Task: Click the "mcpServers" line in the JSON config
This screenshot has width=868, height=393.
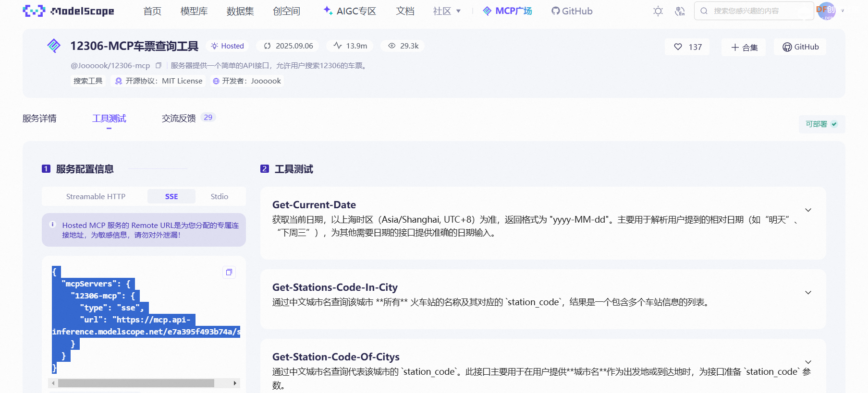Action: click(96, 284)
